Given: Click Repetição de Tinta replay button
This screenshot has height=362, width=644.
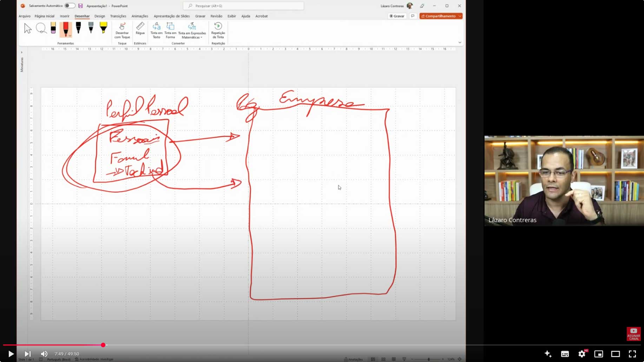Looking at the screenshot, I should 218,31.
